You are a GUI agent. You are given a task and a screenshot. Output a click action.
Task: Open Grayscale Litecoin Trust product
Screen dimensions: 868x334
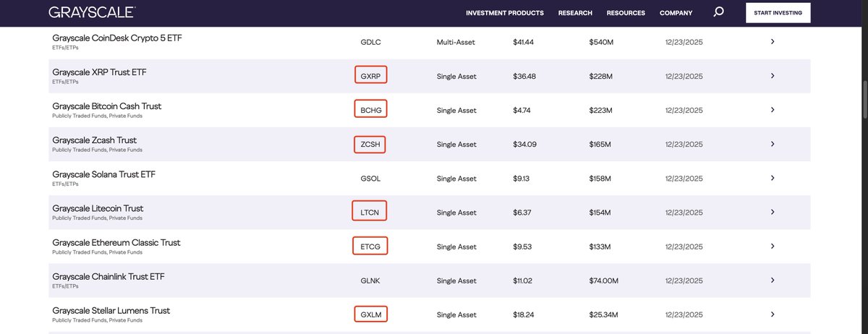tap(98, 208)
